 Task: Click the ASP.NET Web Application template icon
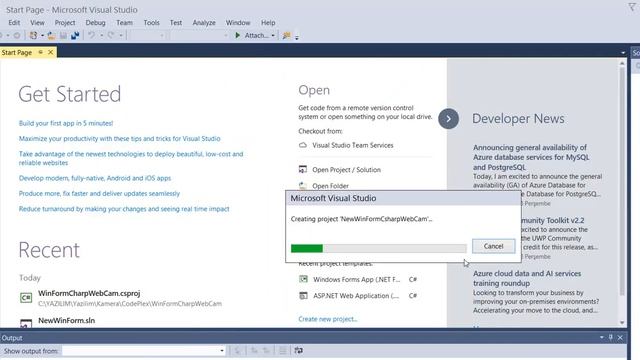303,296
